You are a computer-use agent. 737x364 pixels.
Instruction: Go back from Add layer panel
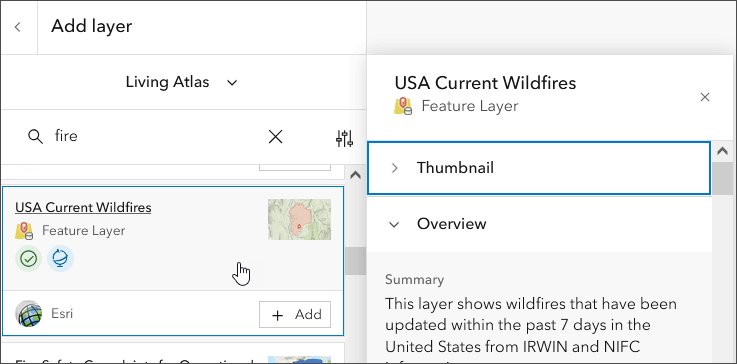18,27
